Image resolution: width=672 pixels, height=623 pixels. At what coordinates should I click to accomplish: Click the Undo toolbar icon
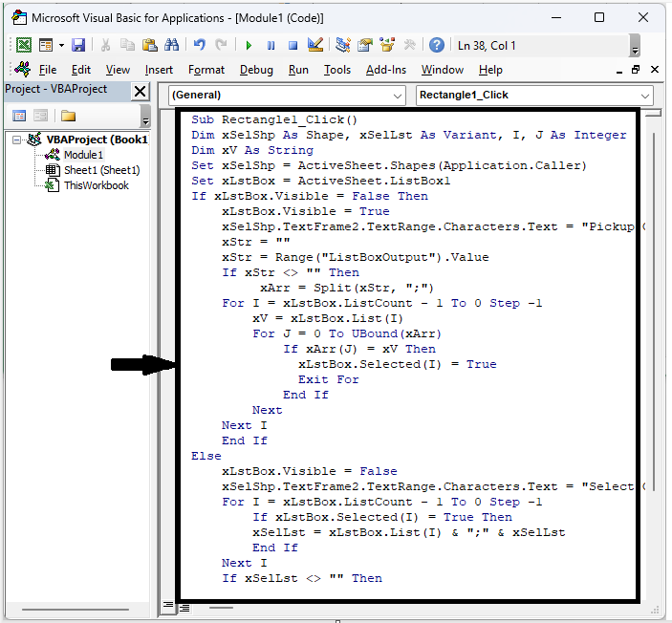point(200,45)
